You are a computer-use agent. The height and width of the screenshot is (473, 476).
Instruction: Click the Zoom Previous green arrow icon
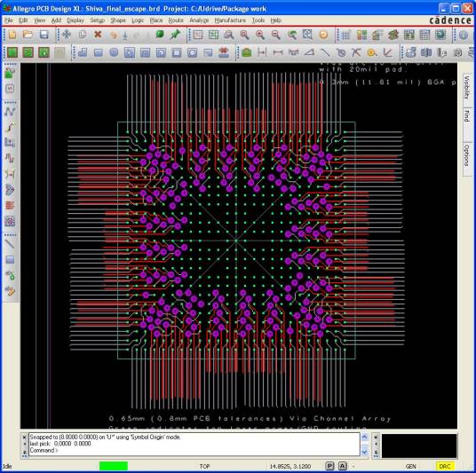[292, 35]
